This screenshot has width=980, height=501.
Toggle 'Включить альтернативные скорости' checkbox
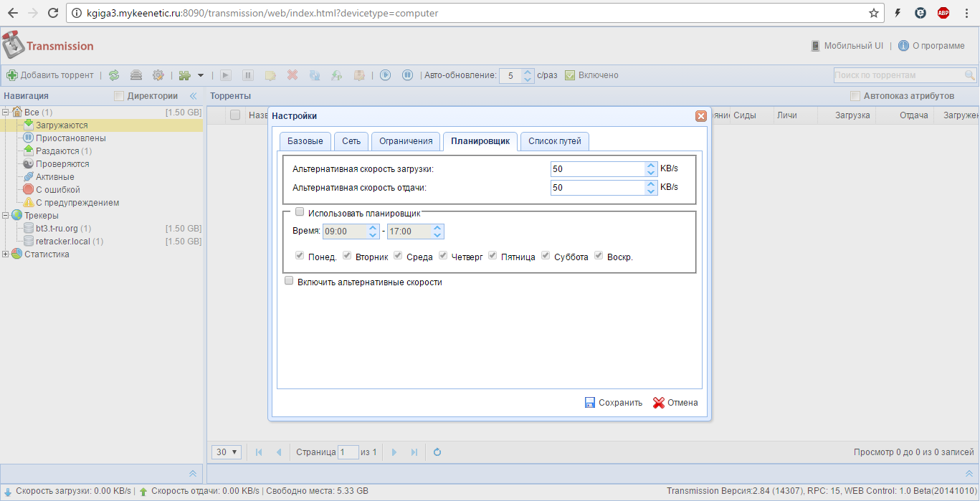coord(290,282)
